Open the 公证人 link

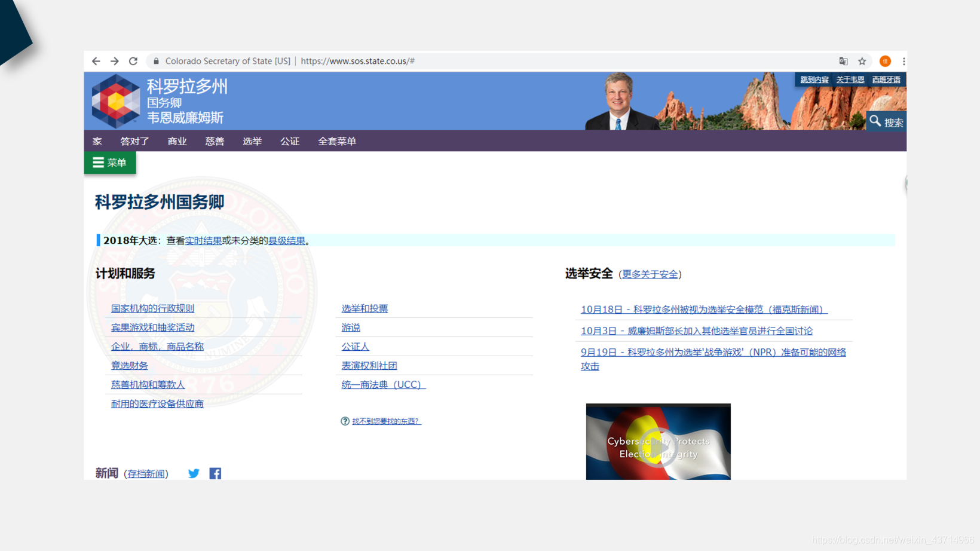[355, 347]
